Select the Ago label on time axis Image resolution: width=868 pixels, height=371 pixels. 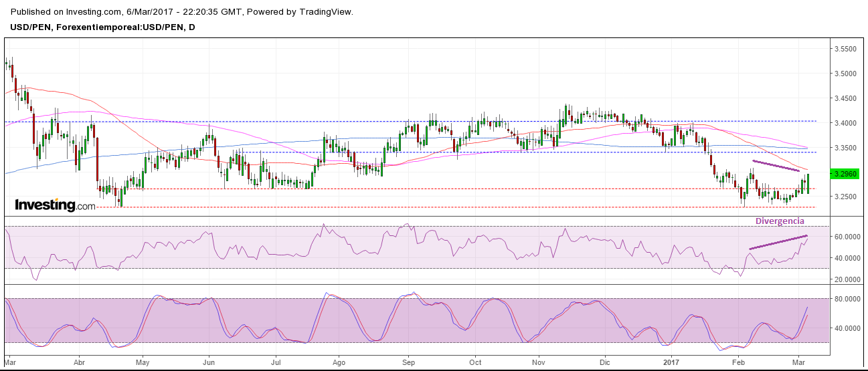click(x=338, y=362)
